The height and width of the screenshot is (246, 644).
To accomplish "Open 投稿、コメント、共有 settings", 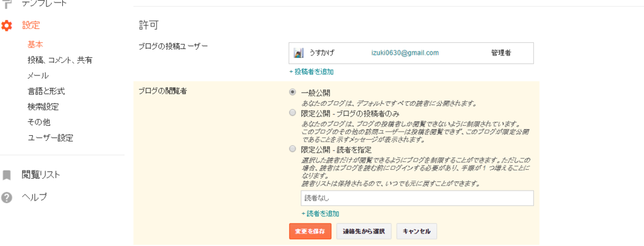I will (60, 60).
